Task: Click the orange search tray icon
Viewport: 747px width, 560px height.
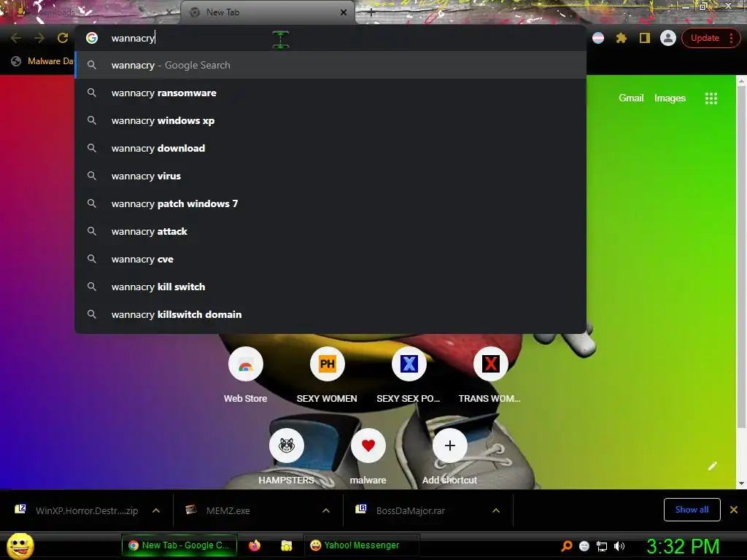Action: [567, 546]
